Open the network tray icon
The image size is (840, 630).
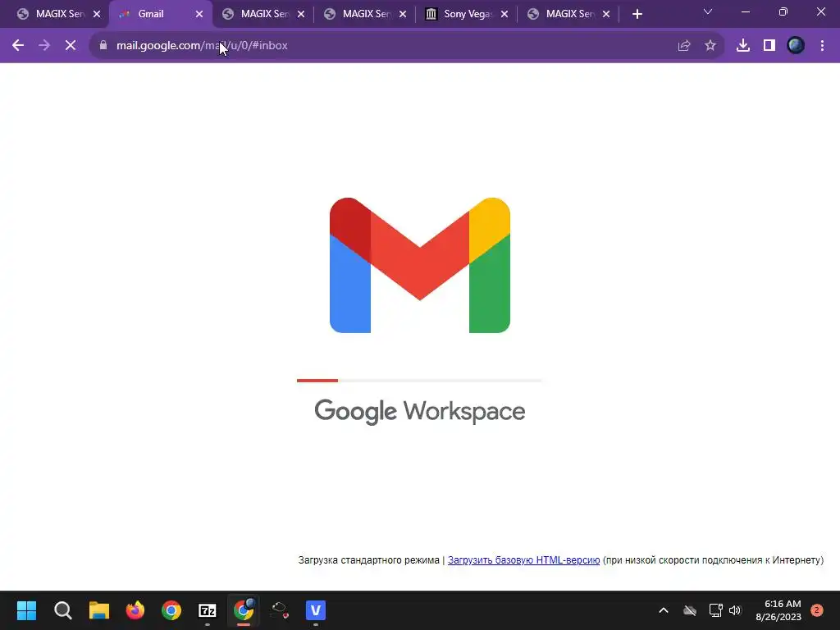coord(715,610)
